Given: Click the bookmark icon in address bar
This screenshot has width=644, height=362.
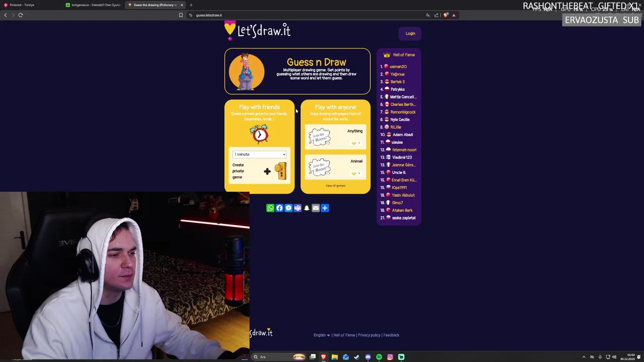Looking at the screenshot, I should [181, 15].
